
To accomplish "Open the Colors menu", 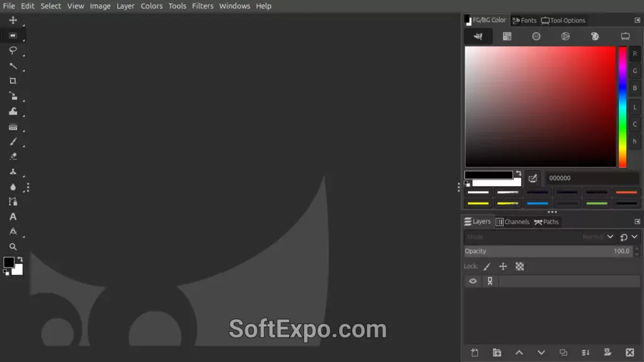I will pos(152,6).
